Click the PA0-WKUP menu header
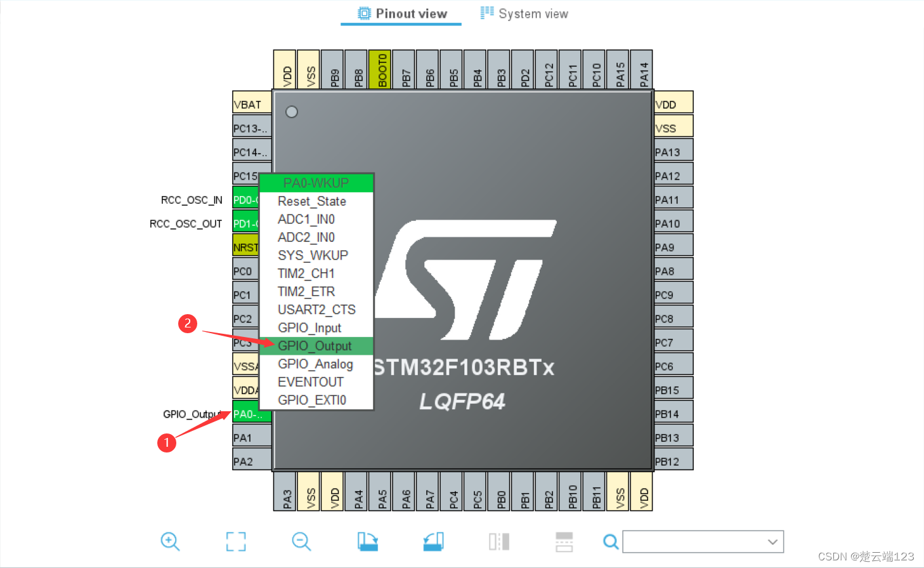This screenshot has height=568, width=924. point(315,183)
